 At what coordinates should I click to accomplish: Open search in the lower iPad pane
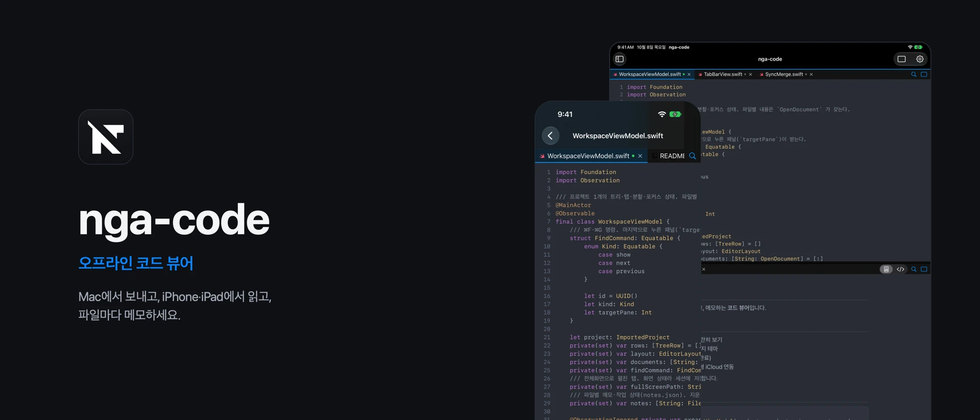click(x=914, y=269)
